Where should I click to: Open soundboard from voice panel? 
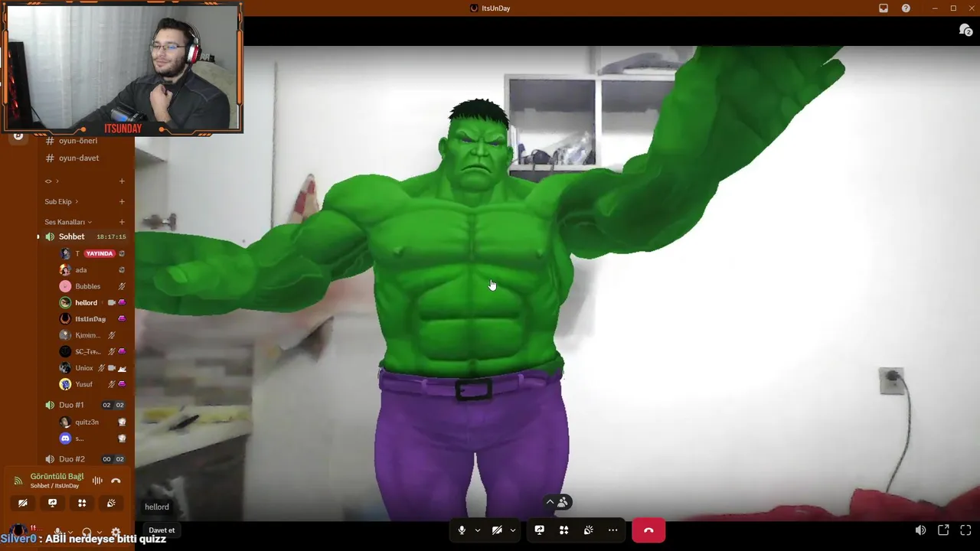click(x=111, y=503)
